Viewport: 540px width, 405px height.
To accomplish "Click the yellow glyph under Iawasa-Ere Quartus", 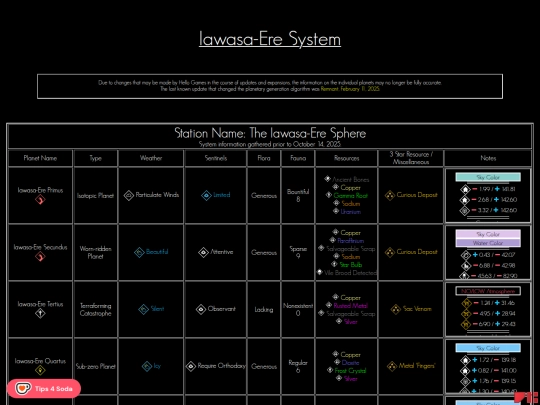I will pos(40,371).
